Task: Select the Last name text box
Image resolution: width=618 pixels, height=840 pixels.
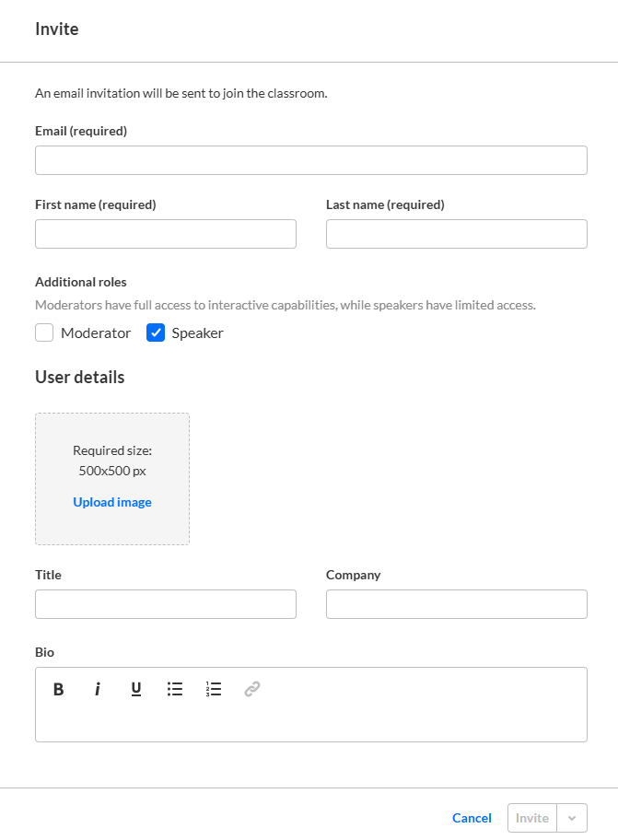Action: tap(457, 234)
